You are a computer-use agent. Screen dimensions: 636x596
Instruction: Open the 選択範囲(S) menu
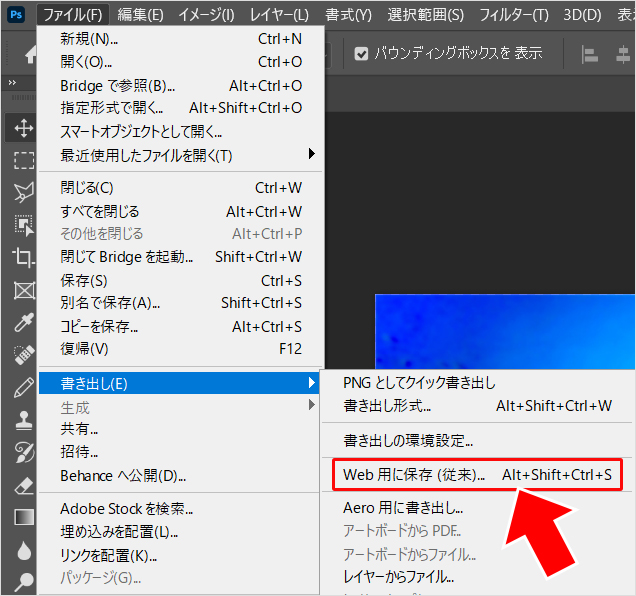(425, 15)
